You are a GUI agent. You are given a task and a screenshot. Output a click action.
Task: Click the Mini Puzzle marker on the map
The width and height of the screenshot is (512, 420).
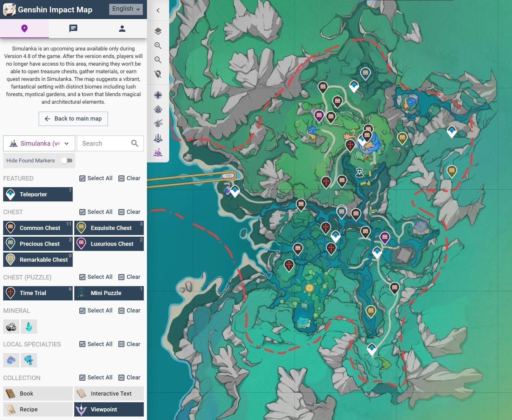coord(359,173)
